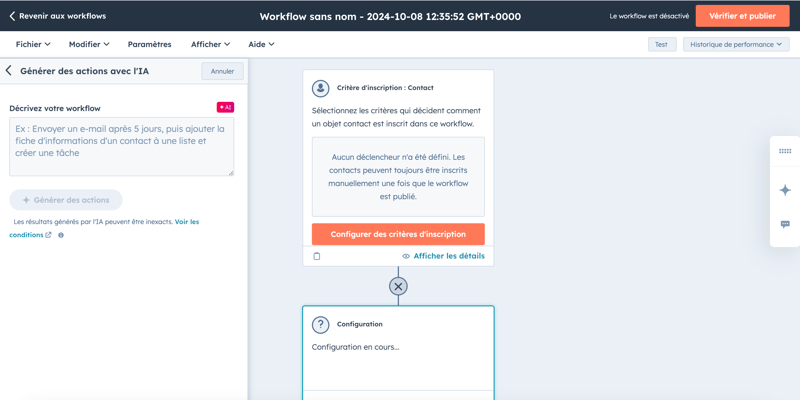Screen dimensions: 800x400
Task: Select the Configuration card heading
Action: pos(360,324)
